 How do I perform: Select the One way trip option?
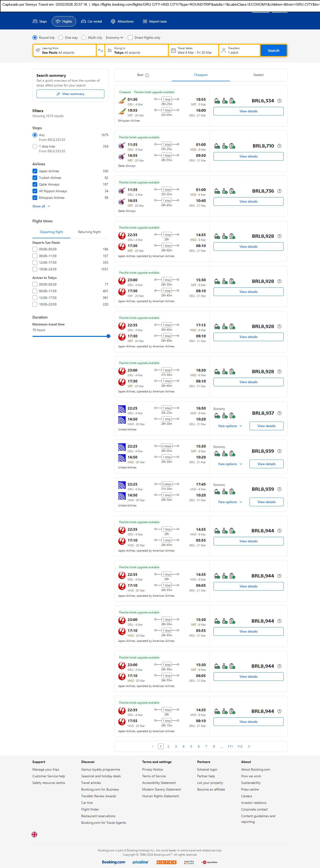61,38
